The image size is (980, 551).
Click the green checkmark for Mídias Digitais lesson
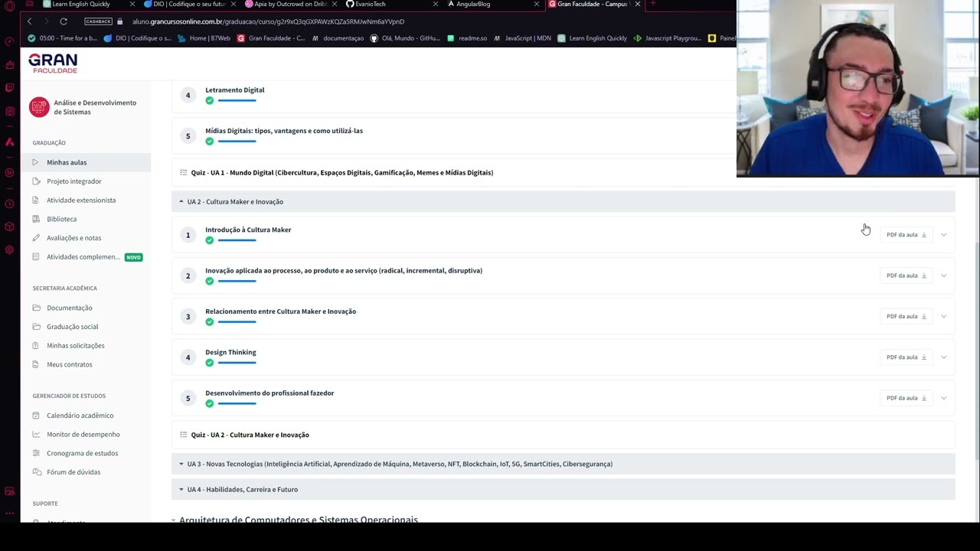pos(210,141)
